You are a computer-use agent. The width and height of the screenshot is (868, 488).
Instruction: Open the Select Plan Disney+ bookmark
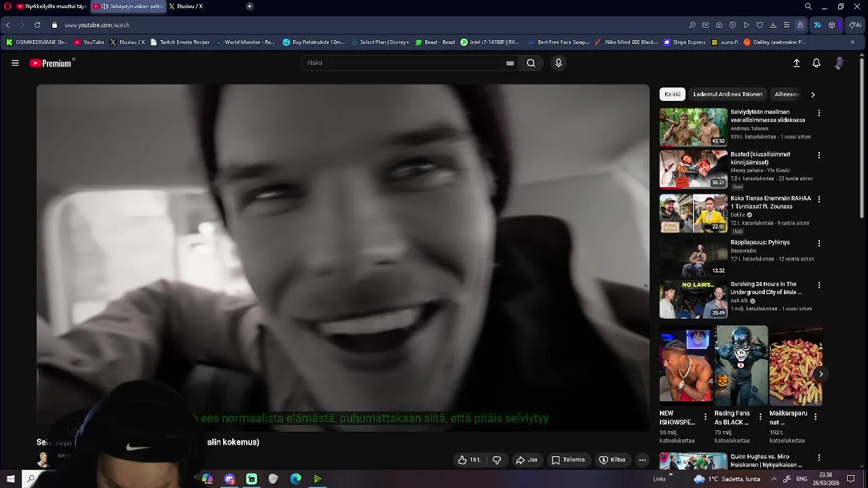(380, 42)
